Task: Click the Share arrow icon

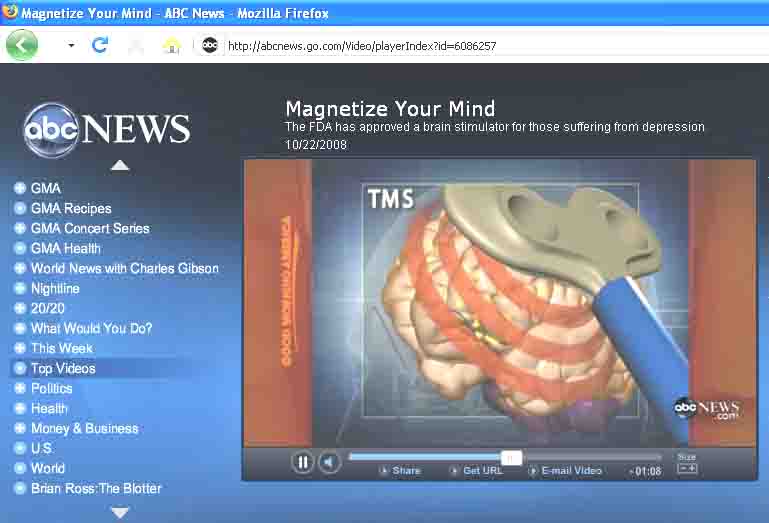Action: click(384, 471)
